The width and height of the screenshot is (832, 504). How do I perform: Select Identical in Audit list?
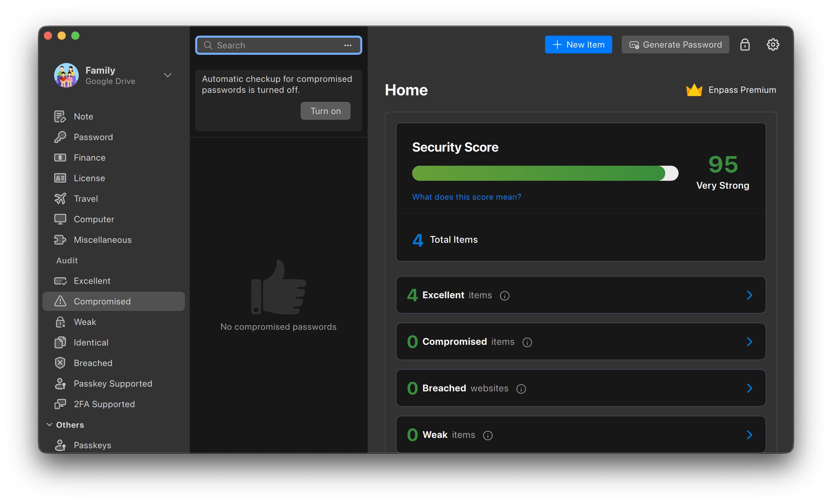pos(114,342)
